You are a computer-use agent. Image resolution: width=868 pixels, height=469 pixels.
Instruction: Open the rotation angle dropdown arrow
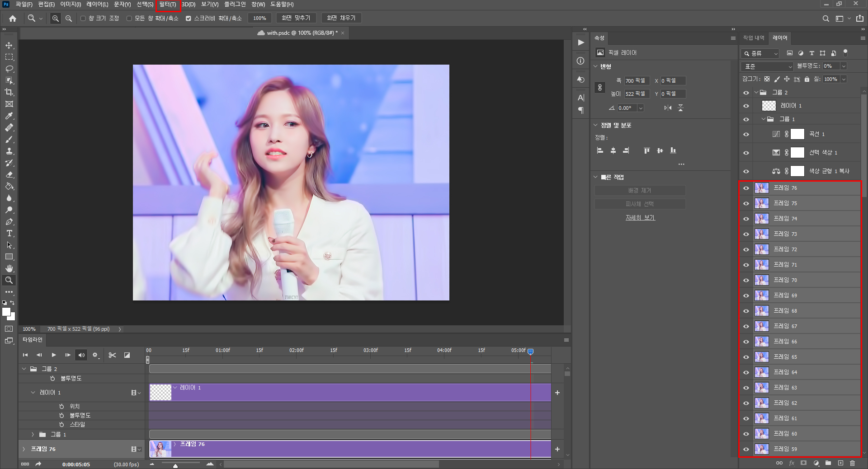tap(640, 108)
